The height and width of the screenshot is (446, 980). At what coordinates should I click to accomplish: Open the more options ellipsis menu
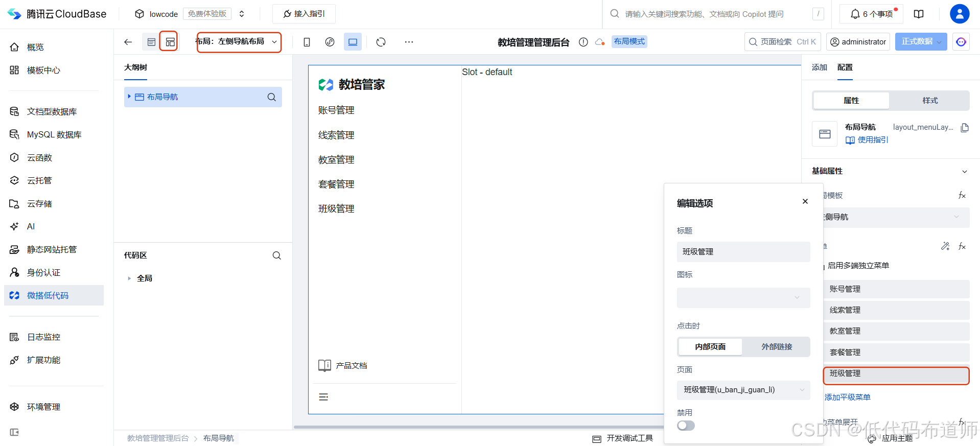pos(409,42)
